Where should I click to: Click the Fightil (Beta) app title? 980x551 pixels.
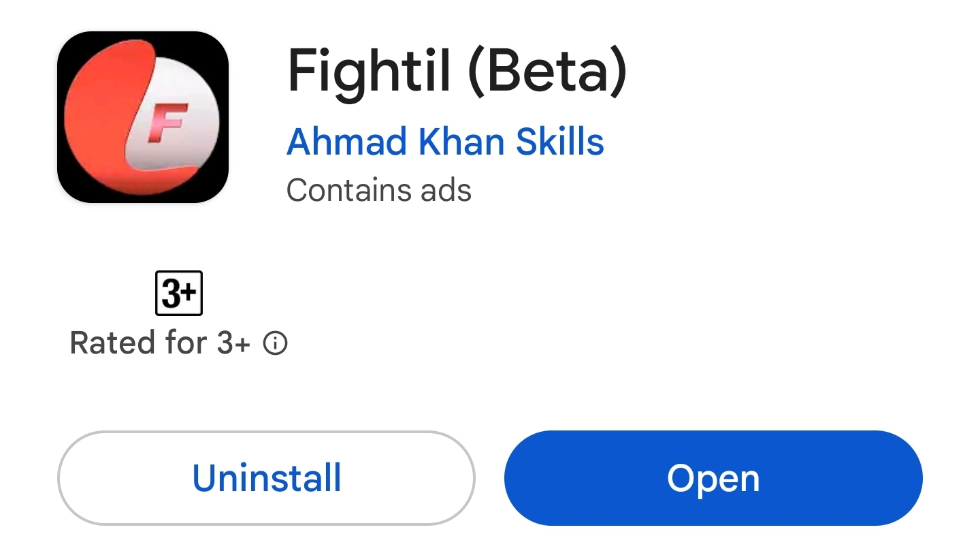pos(456,71)
